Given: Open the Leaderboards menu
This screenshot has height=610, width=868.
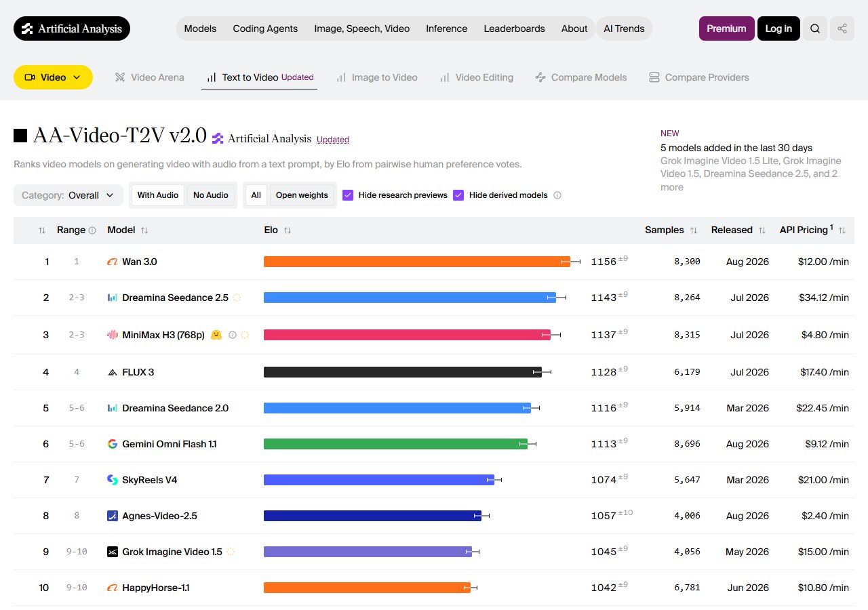Looking at the screenshot, I should pyautogui.click(x=514, y=28).
